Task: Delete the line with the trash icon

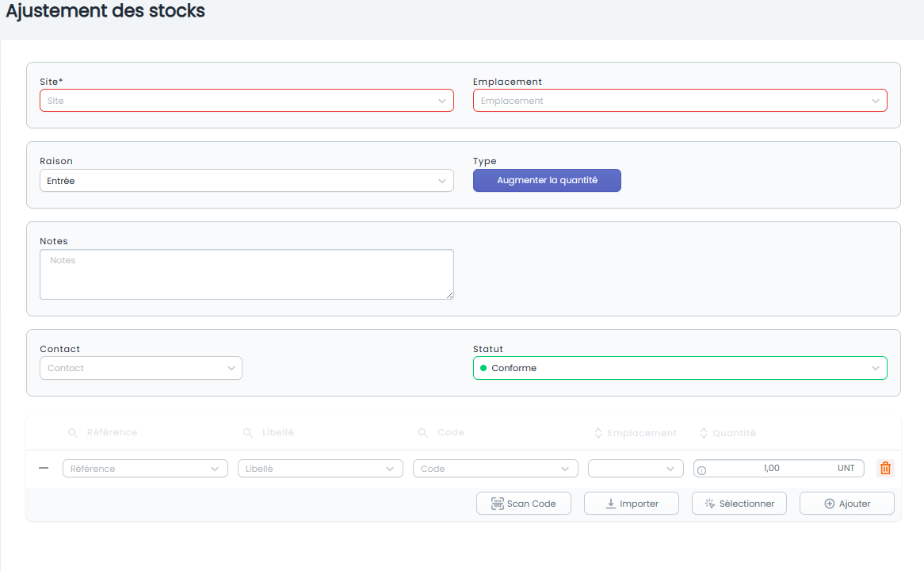Action: coord(885,469)
